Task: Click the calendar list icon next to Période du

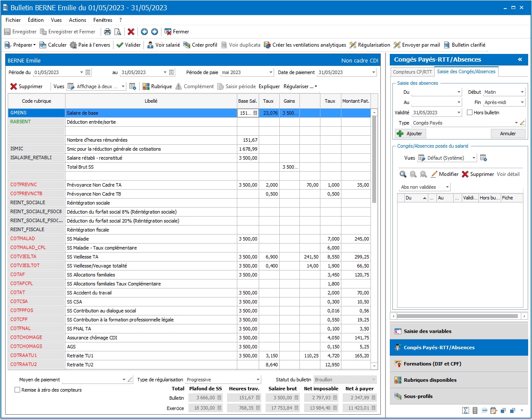Action: click(88, 72)
